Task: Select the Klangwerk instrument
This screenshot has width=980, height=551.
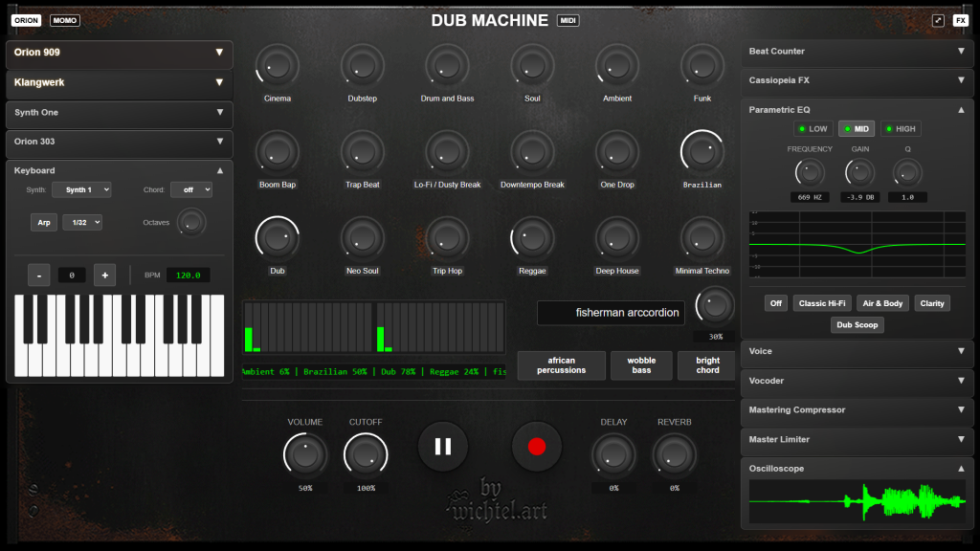Action: 119,83
